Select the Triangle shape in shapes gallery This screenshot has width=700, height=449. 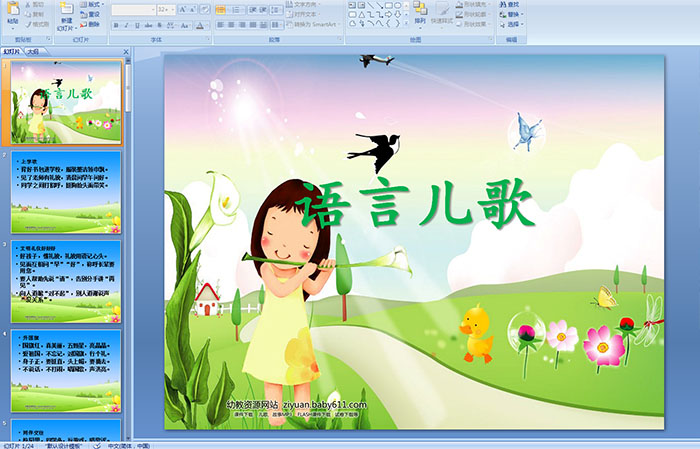click(x=362, y=15)
